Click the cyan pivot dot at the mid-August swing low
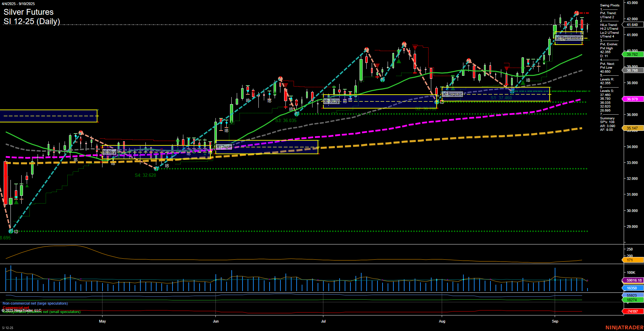Image resolution: width=644 pixels, height=331 pixels. [512, 91]
